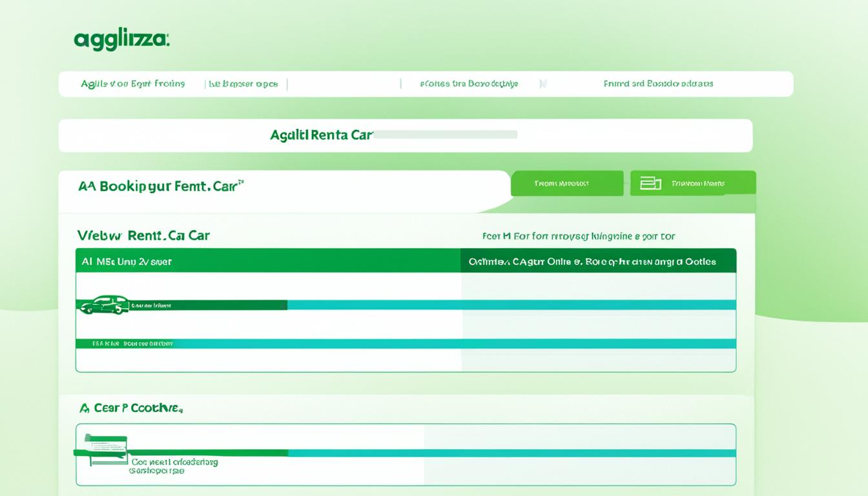Click the teal progress bar in the car row
This screenshot has height=496, width=868.
click(x=512, y=305)
